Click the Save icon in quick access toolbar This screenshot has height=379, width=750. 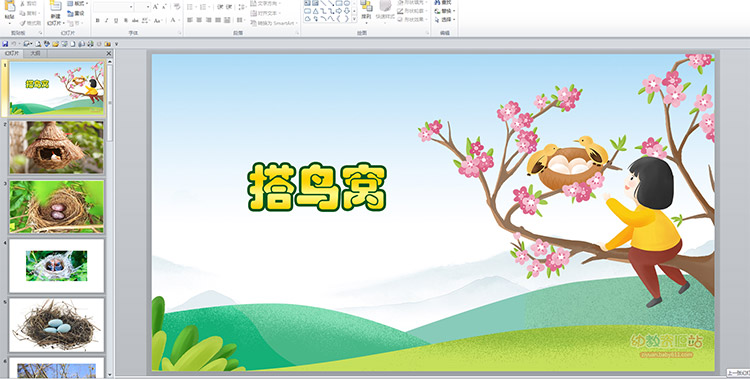[x=5, y=44]
